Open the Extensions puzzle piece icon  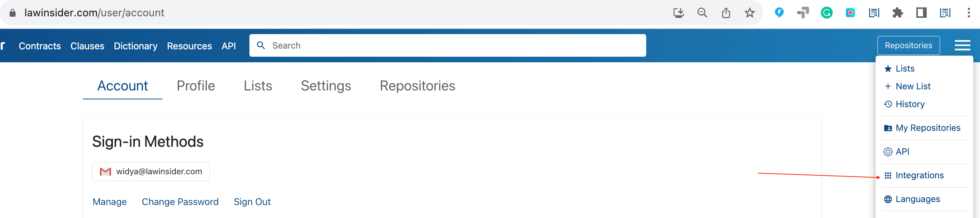tap(897, 13)
